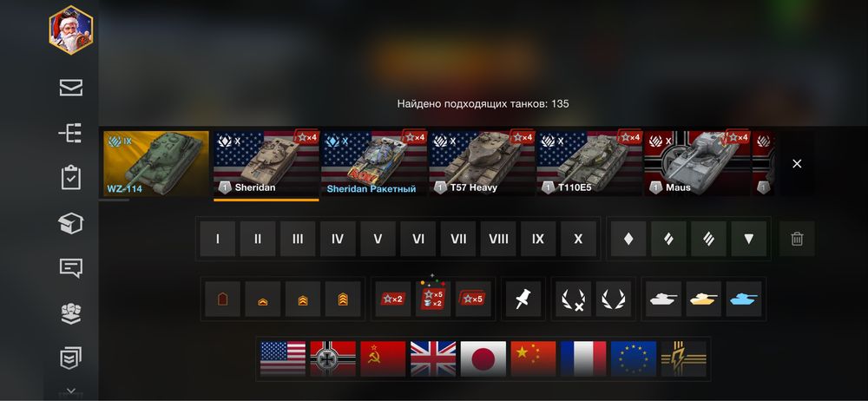Enable the USA nation flag filter

[283, 359]
